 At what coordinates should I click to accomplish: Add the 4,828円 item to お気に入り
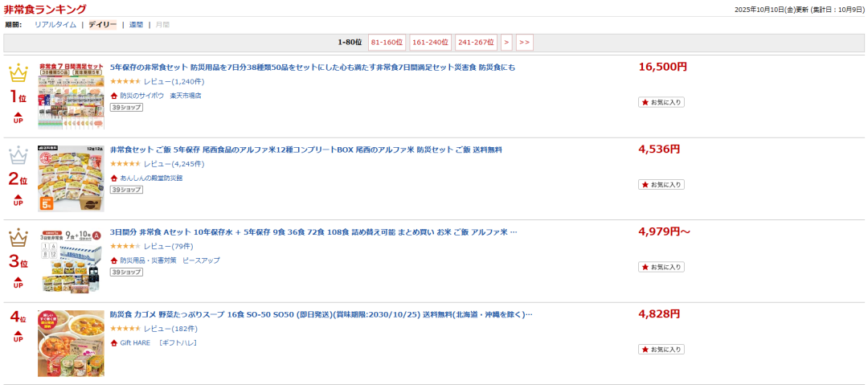point(661,350)
